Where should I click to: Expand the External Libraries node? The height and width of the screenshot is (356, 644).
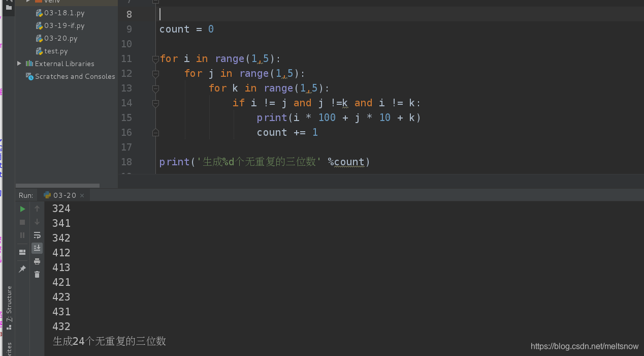click(19, 64)
